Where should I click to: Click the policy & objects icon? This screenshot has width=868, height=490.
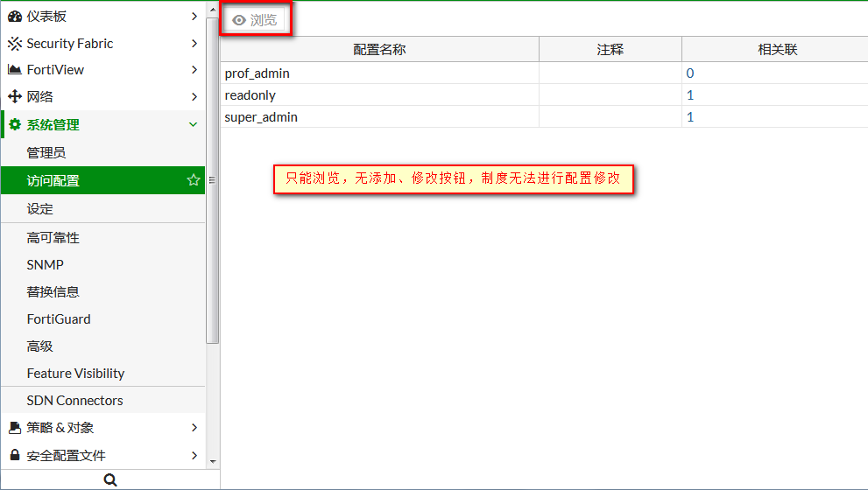click(14, 428)
